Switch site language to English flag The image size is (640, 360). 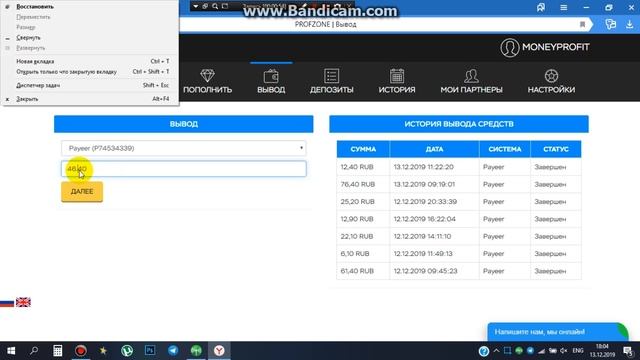tap(23, 302)
